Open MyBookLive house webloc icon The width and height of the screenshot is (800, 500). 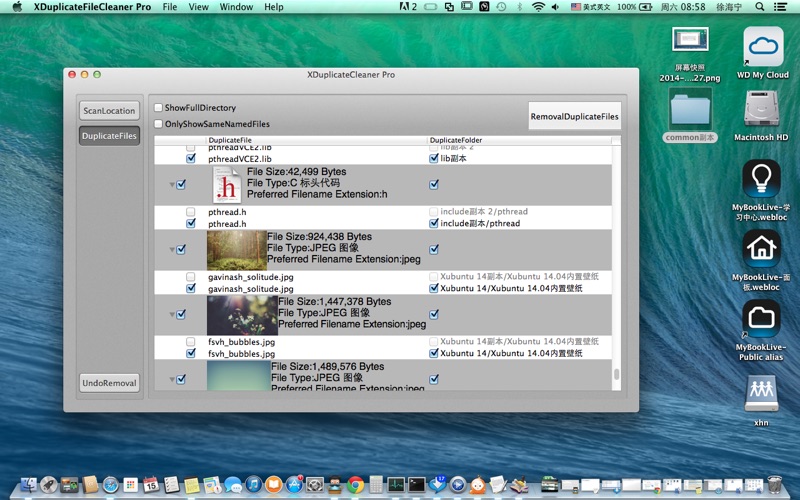point(761,248)
